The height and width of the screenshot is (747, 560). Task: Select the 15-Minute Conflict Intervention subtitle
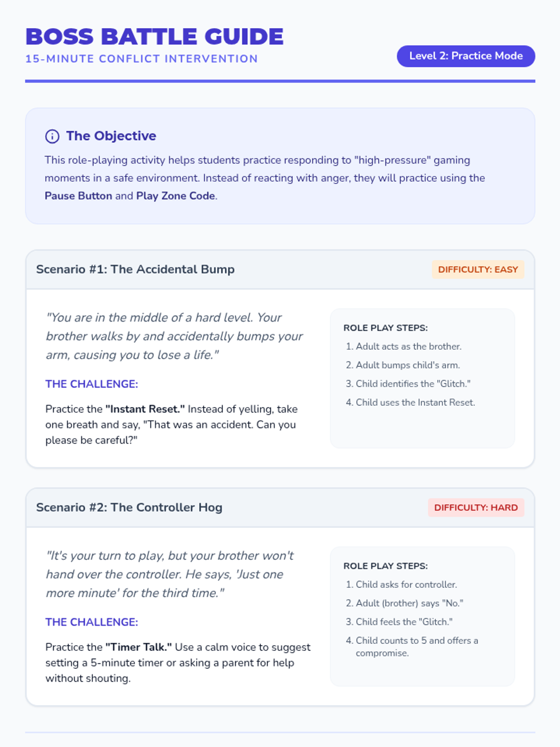141,59
